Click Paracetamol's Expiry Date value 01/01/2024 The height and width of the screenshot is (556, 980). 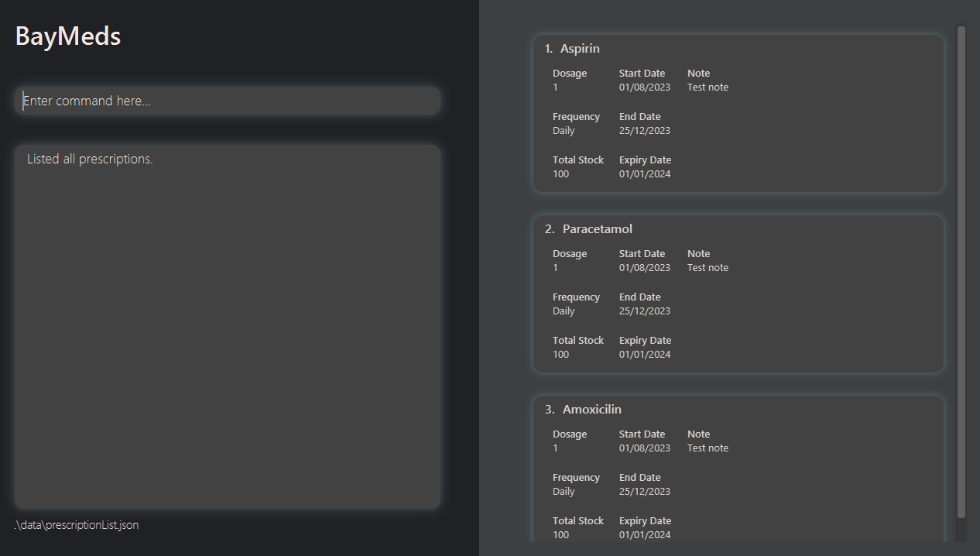645,355
